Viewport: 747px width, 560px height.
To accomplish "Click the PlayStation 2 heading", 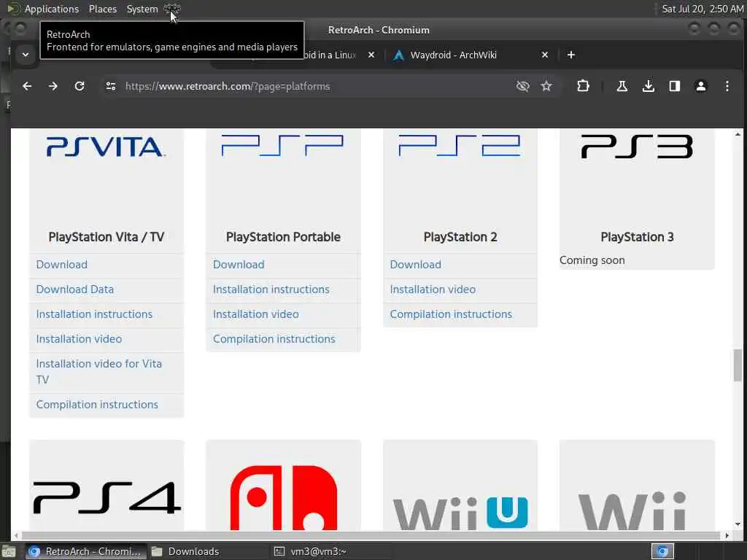I will pos(460,237).
